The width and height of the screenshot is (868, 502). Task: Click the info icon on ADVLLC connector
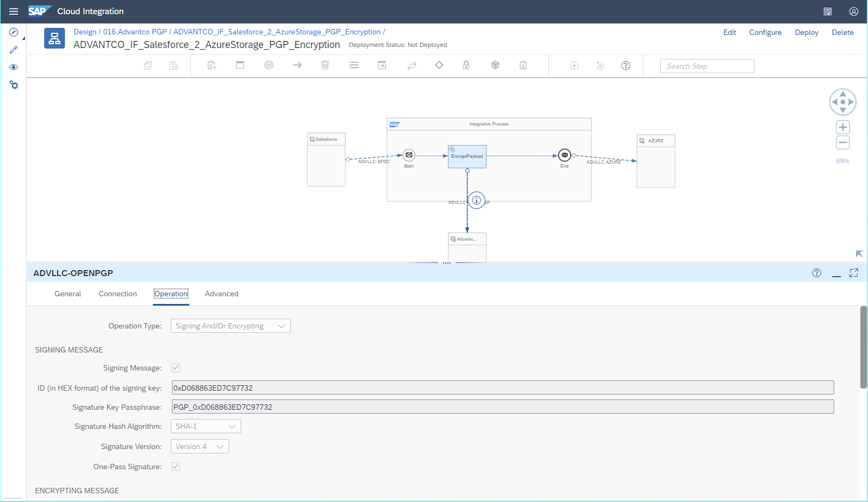(x=476, y=201)
